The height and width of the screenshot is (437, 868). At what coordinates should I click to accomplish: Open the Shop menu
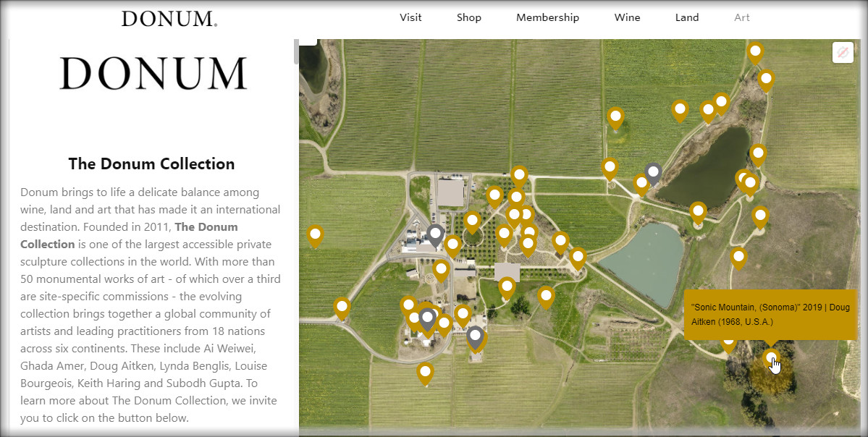pyautogui.click(x=468, y=17)
